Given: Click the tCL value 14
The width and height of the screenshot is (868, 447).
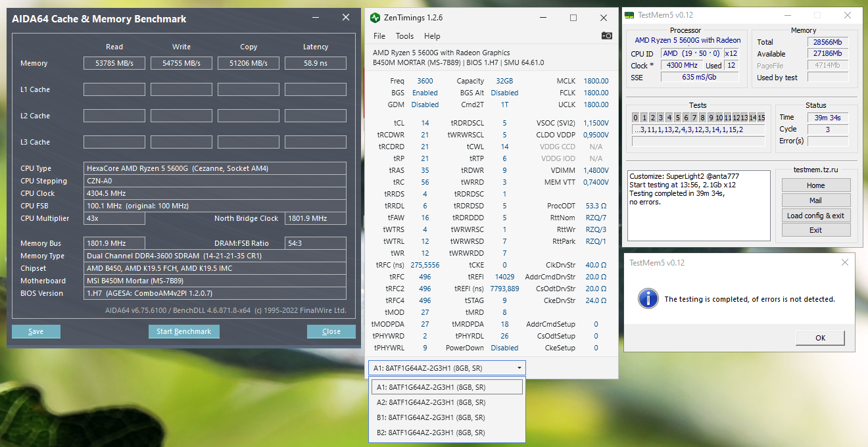Looking at the screenshot, I should pyautogui.click(x=425, y=123).
